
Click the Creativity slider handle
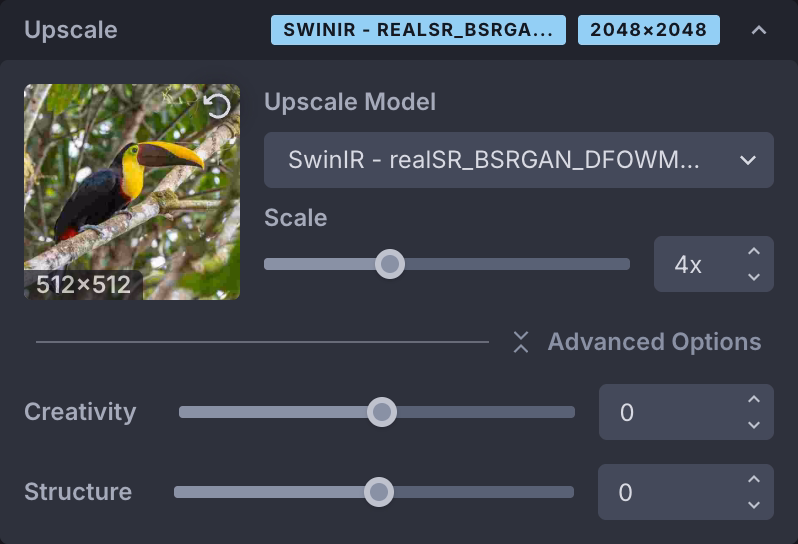[x=381, y=412]
